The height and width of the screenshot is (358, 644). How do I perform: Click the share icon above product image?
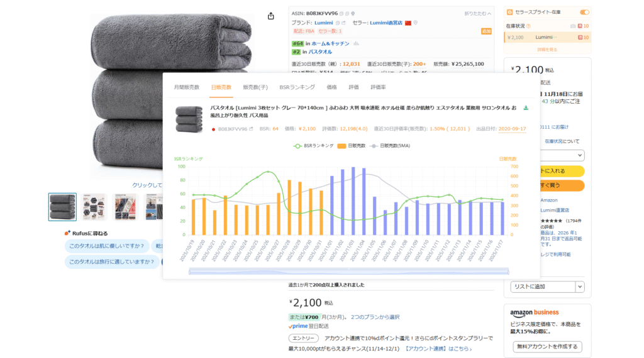click(270, 16)
